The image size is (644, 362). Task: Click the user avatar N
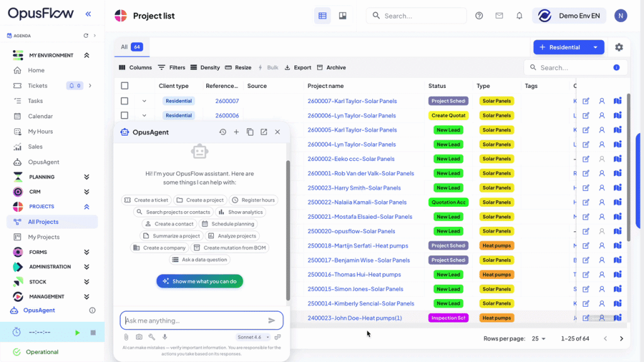point(621,16)
